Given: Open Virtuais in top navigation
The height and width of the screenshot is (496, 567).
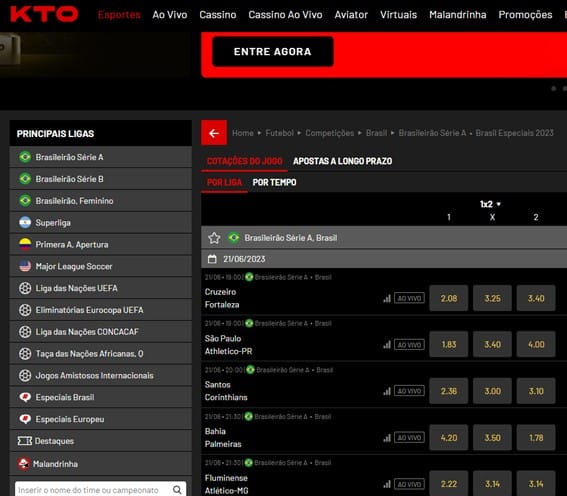Looking at the screenshot, I should [398, 14].
